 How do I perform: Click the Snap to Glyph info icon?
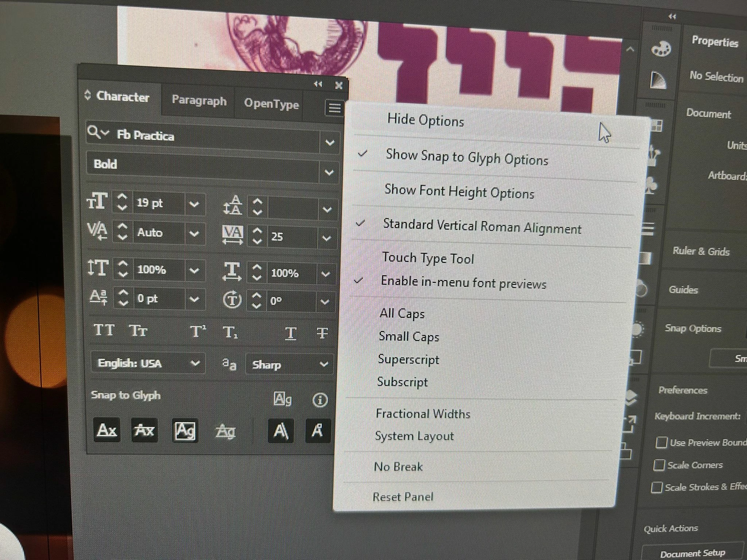[x=320, y=400]
